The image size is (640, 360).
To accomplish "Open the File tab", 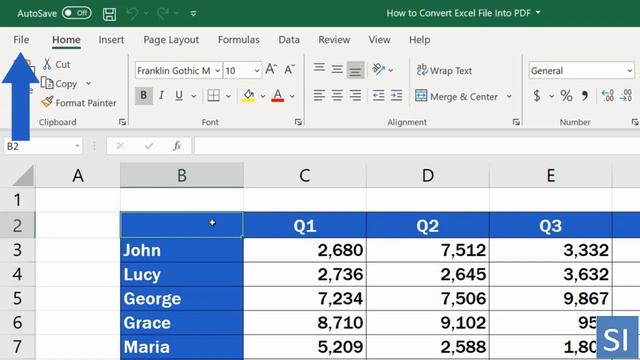I will [x=21, y=40].
